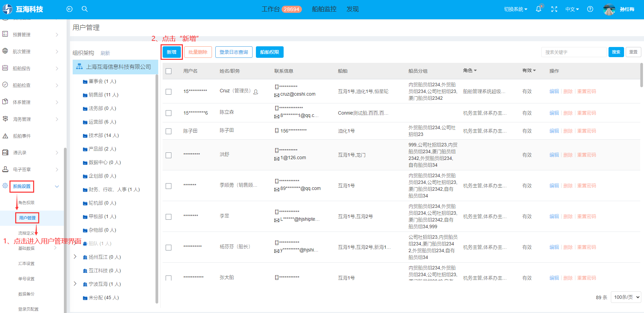Open the 工作台 top tab
Screen dimensions: 644x313
pyautogui.click(x=281, y=9)
